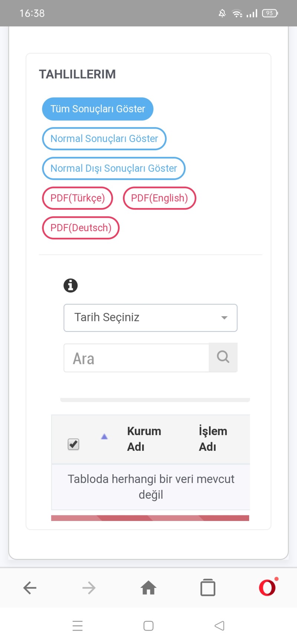Toggle the select-all checkbox in table header
The image size is (297, 644).
tap(74, 444)
